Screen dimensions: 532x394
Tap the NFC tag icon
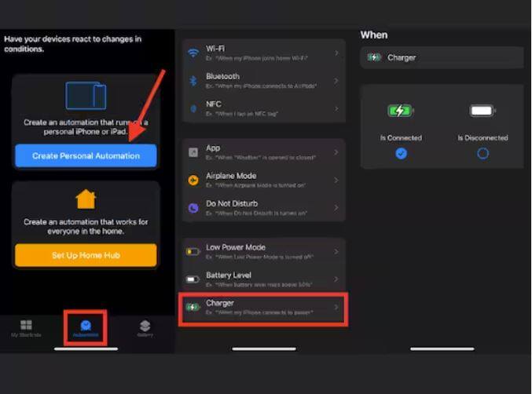pos(193,108)
